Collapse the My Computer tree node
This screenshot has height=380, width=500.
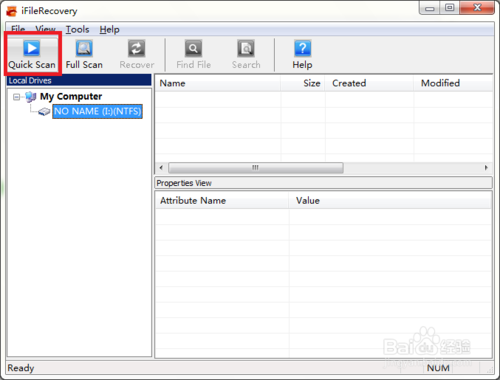16,97
